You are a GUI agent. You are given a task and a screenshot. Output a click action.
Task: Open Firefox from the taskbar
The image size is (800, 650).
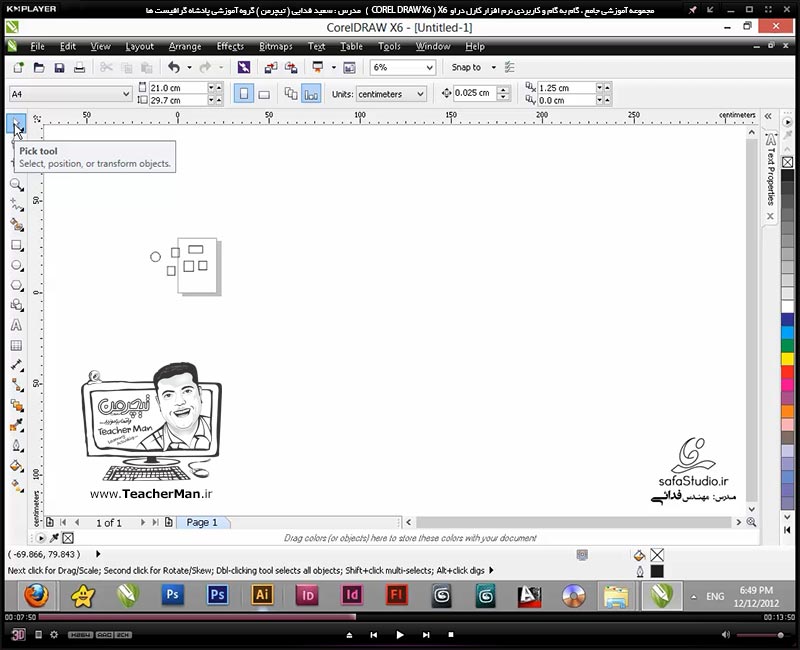pos(37,595)
